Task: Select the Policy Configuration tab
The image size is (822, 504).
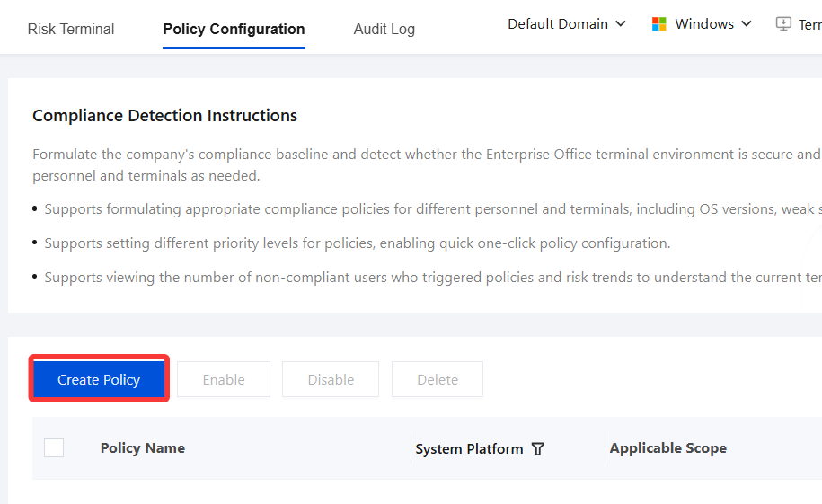Action: click(234, 29)
